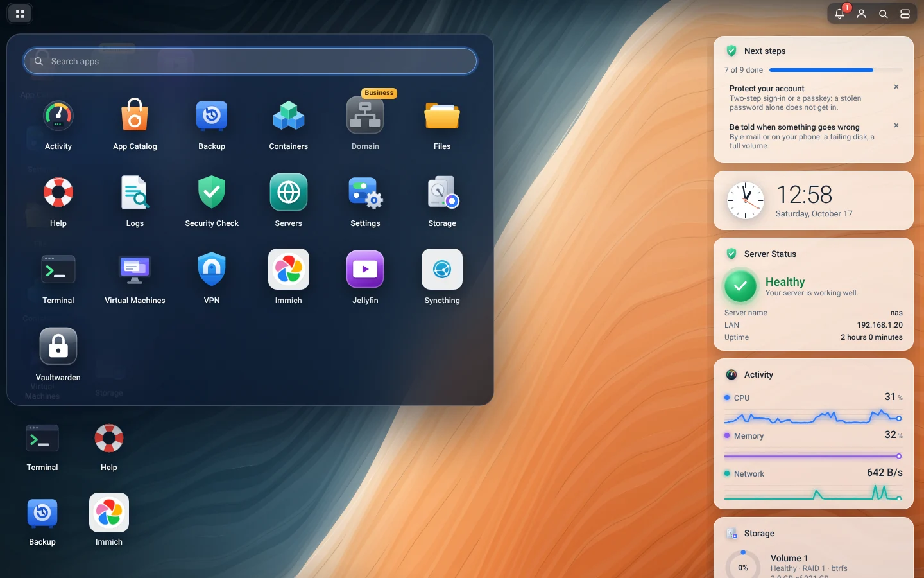This screenshot has width=924, height=578.
Task: Open the Terminal desktop shortcut
Action: pos(42,447)
